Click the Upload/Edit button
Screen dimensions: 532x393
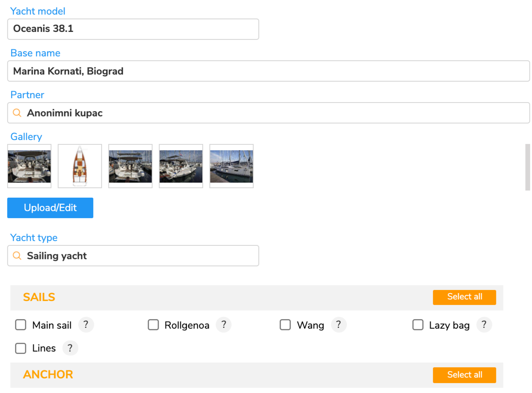[50, 208]
